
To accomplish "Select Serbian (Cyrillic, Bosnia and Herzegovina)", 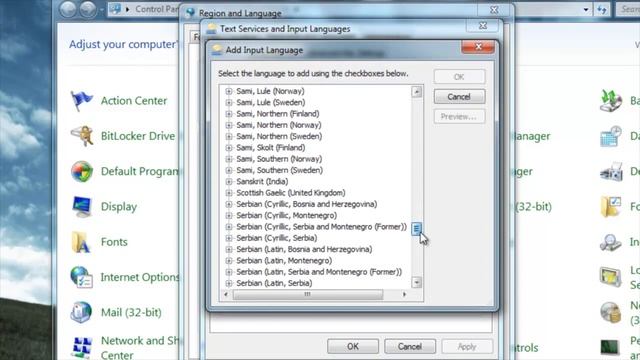I will pos(307,204).
